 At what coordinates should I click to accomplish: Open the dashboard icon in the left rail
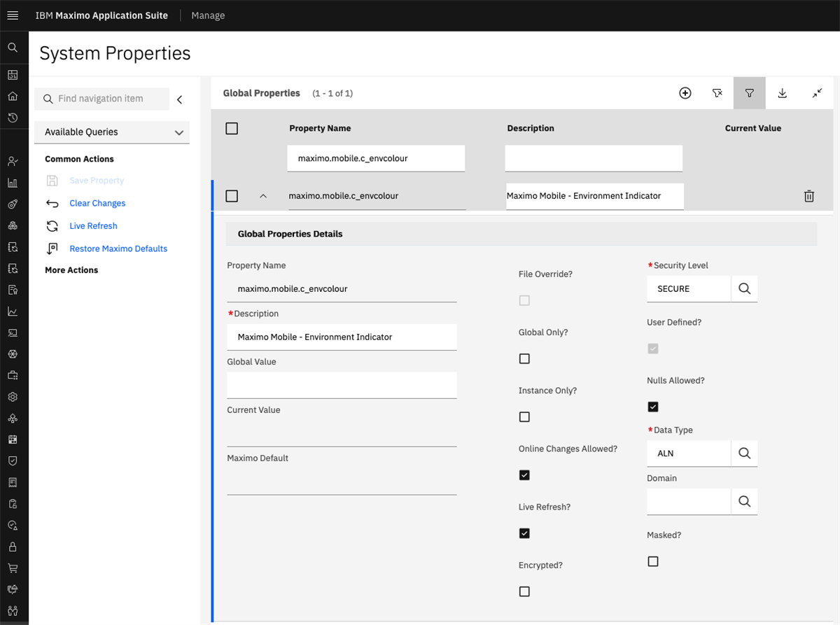coord(13,75)
